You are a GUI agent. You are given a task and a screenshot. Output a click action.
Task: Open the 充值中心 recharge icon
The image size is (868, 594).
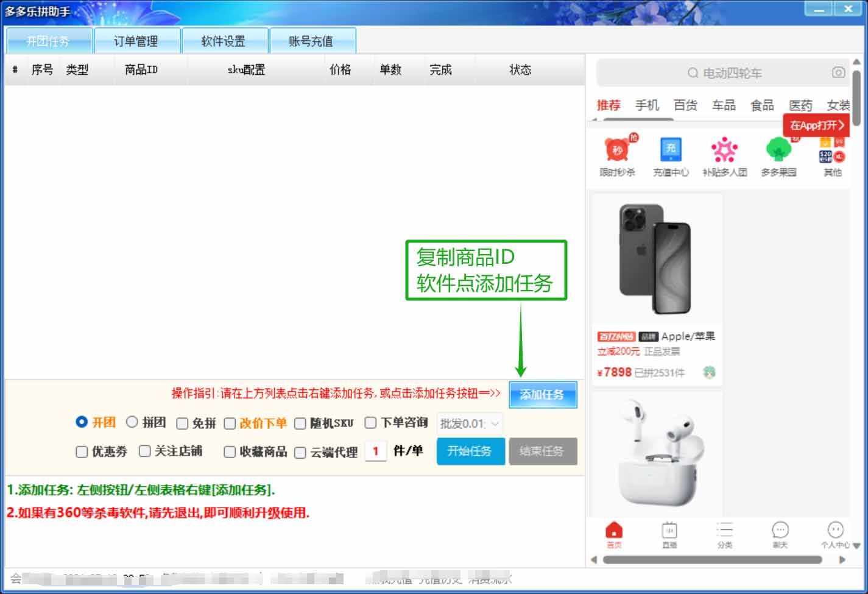[671, 150]
